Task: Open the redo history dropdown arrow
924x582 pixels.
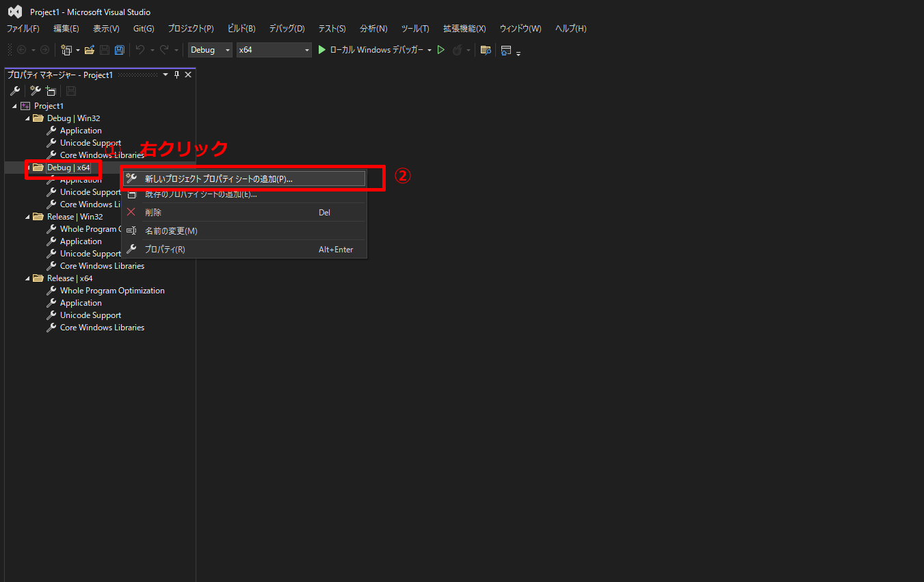Action: [176, 50]
